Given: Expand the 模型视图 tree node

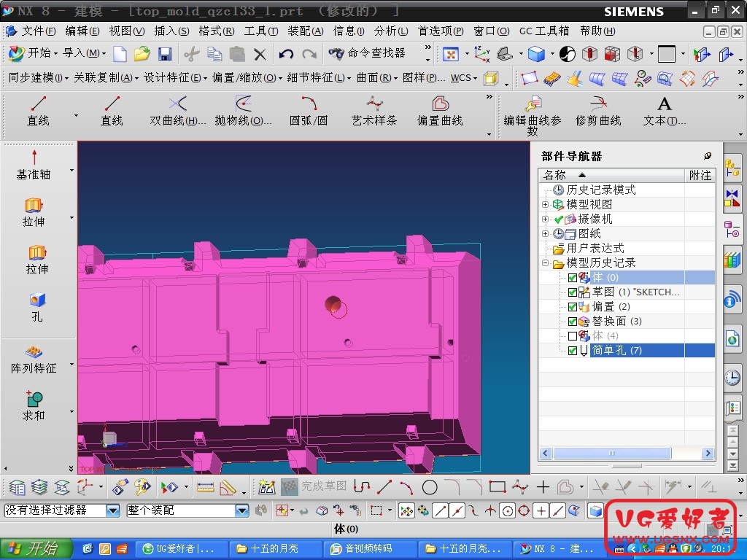Looking at the screenshot, I should (545, 205).
